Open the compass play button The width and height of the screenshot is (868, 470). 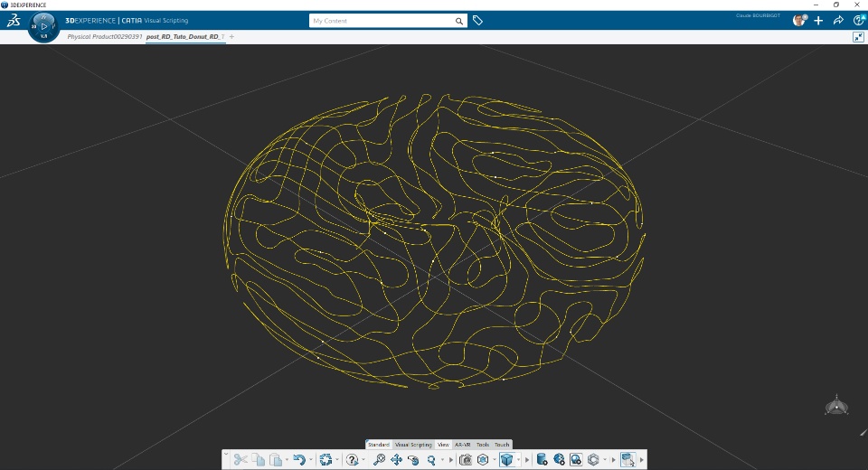pos(43,26)
